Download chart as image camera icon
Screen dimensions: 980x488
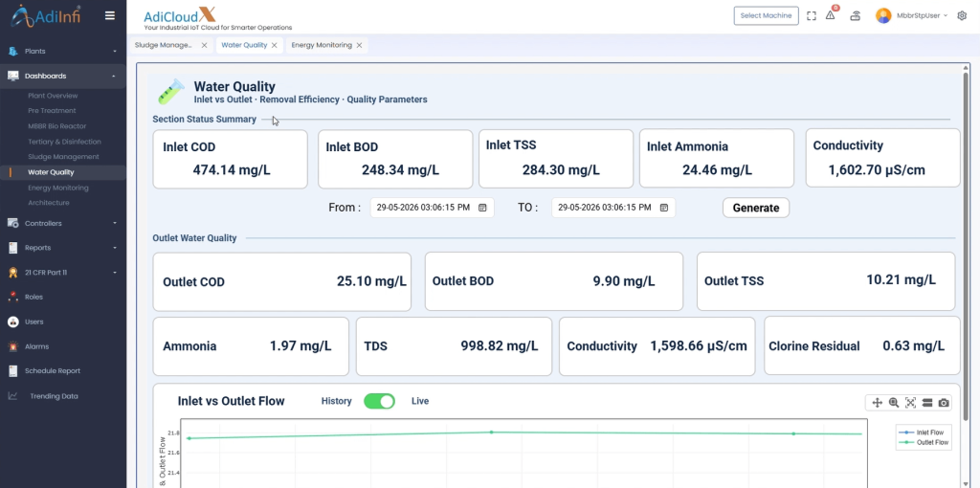click(945, 403)
